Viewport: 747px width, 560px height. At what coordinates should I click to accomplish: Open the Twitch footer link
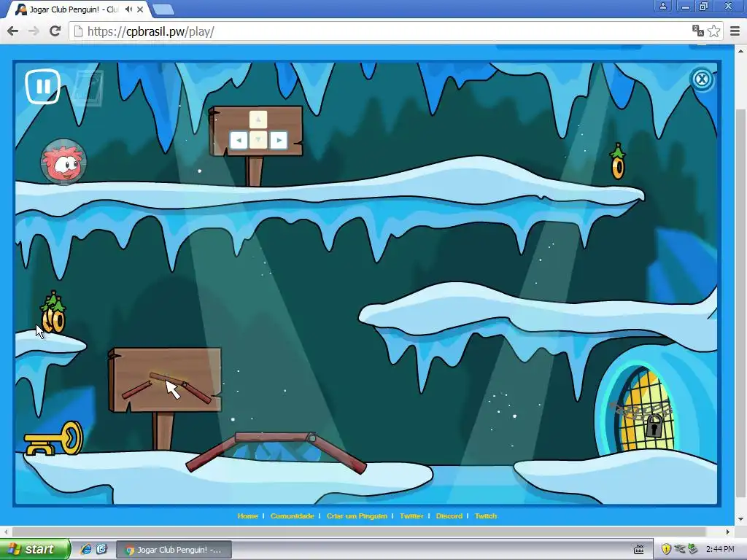point(486,516)
